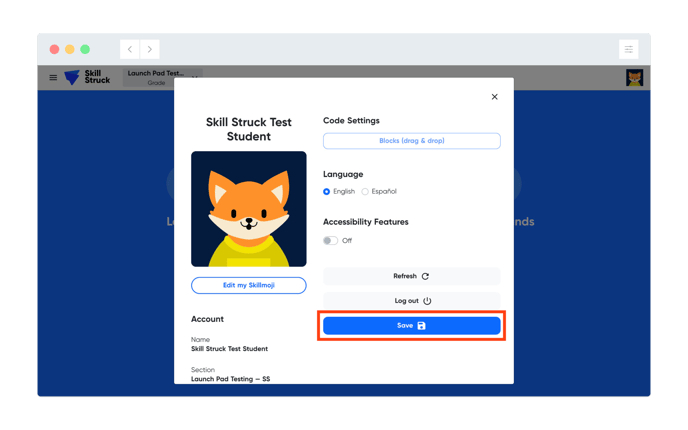The width and height of the screenshot is (688, 430).
Task: Click the Account heading
Action: 207,319
